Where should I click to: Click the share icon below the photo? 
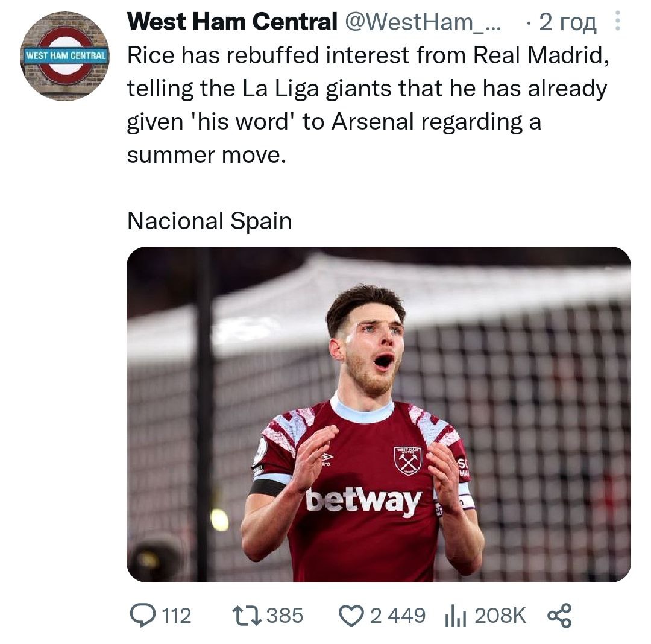pos(558,616)
